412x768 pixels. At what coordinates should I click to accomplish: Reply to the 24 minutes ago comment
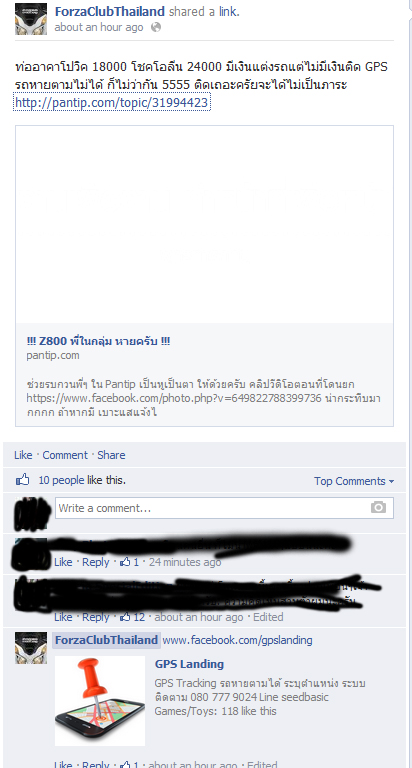pyautogui.click(x=96, y=562)
